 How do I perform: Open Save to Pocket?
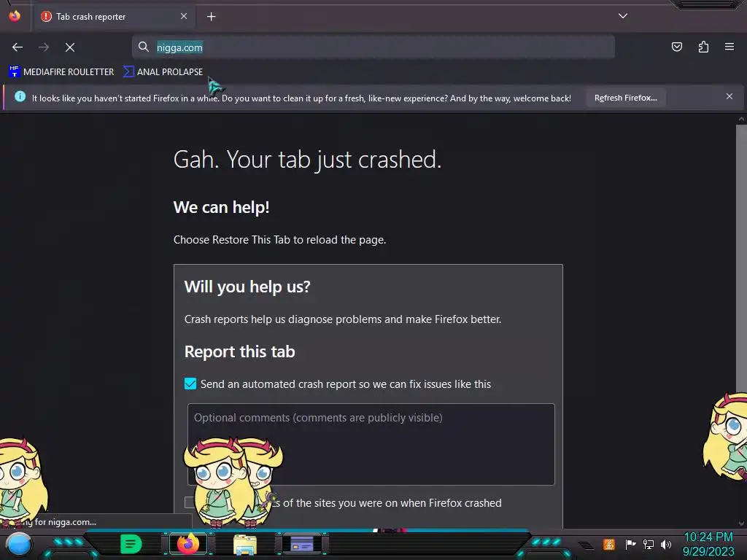(676, 47)
